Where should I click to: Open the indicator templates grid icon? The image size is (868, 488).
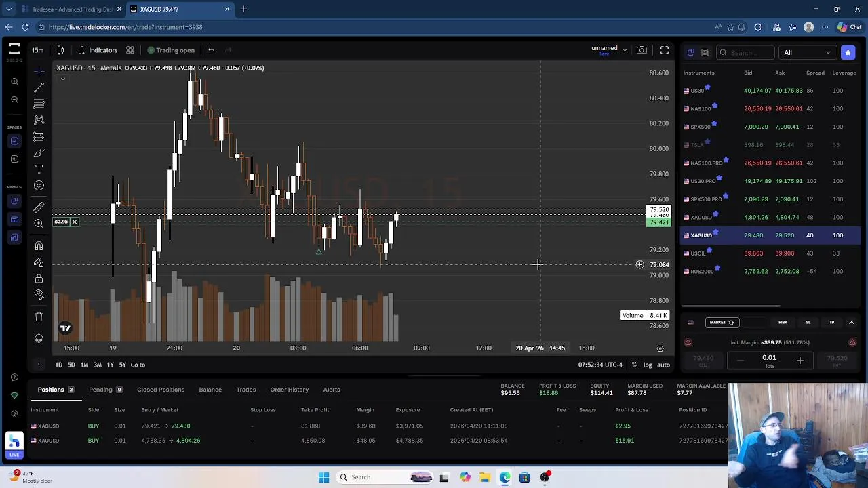click(130, 50)
